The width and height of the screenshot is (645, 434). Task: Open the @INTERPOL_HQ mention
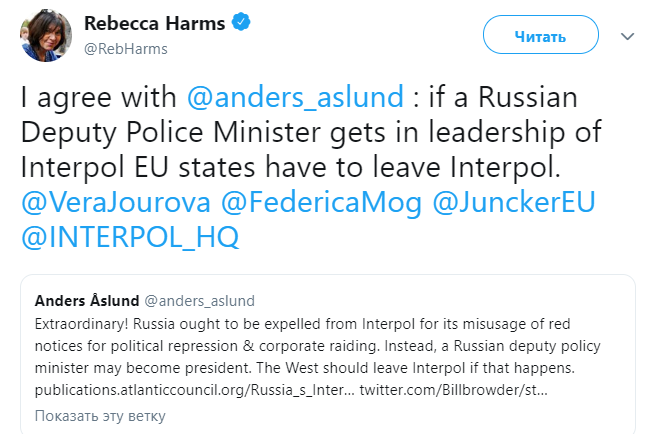click(x=131, y=237)
